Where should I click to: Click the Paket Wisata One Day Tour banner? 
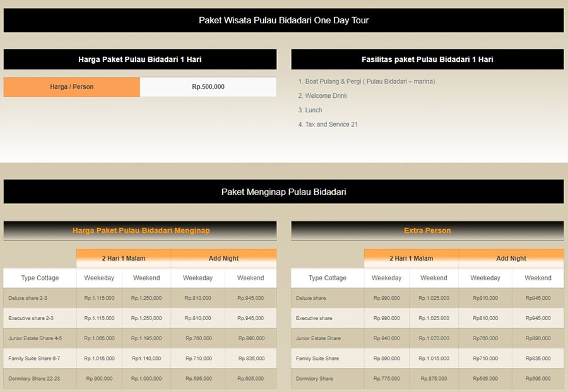pyautogui.click(x=283, y=20)
